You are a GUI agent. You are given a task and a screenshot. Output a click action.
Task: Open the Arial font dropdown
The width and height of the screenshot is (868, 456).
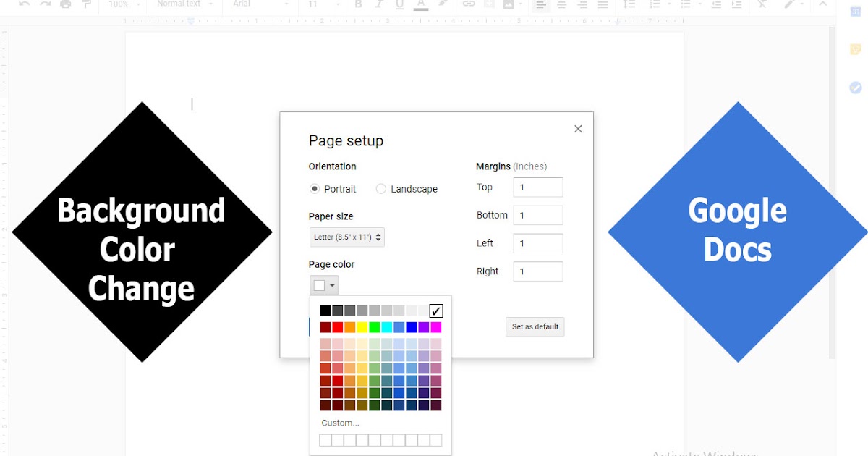260,4
